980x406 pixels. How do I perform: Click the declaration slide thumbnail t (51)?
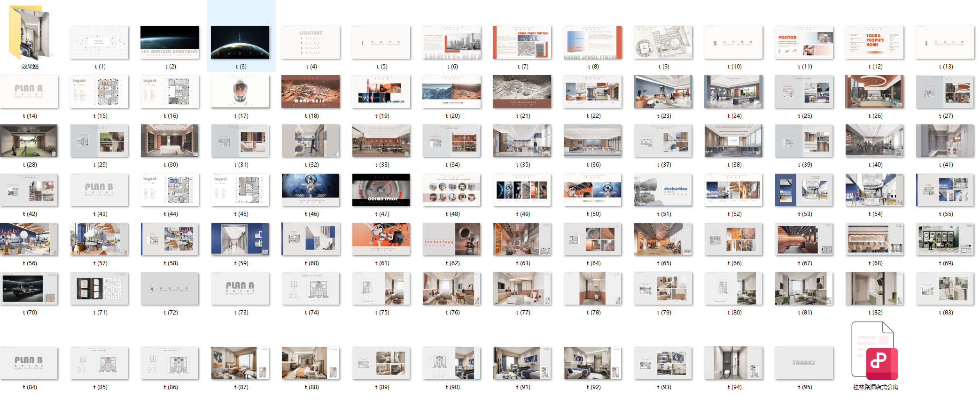tap(663, 190)
